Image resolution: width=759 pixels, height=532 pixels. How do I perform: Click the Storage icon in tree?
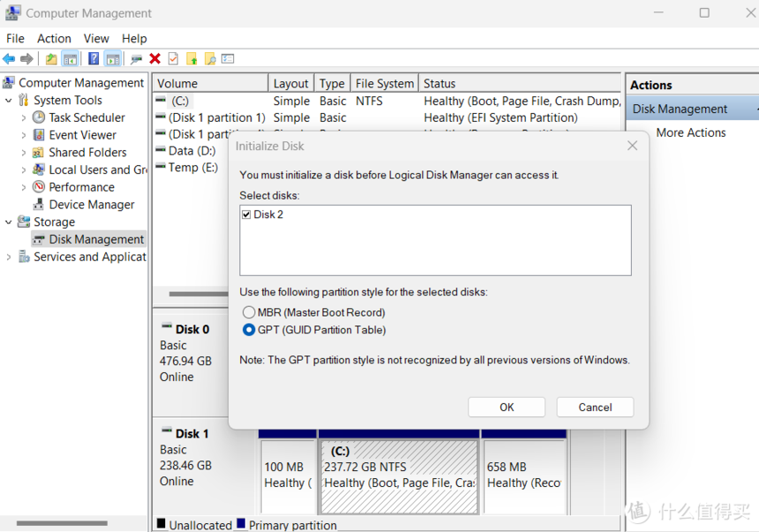tap(24, 221)
